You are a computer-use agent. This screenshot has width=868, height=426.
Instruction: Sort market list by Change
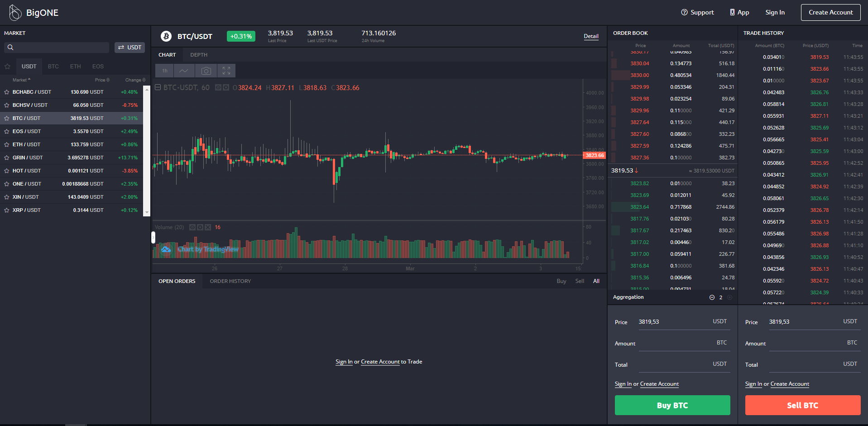point(135,80)
